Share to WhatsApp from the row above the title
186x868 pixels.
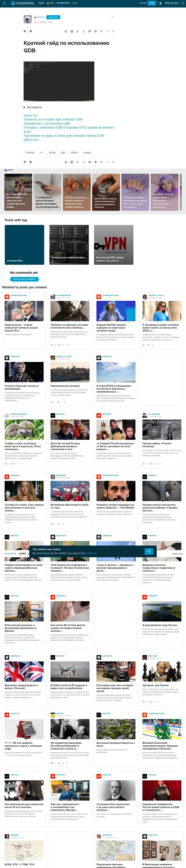pos(90,31)
